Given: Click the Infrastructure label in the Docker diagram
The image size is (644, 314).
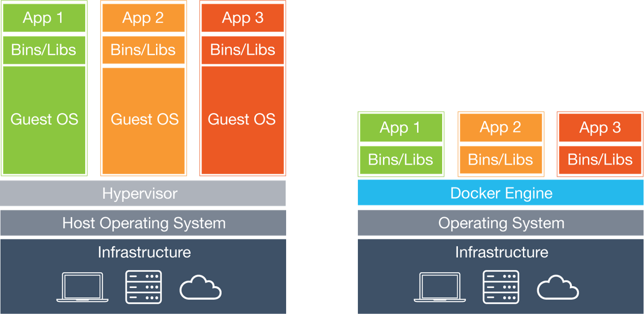Looking at the screenshot, I should pyautogui.click(x=501, y=252).
